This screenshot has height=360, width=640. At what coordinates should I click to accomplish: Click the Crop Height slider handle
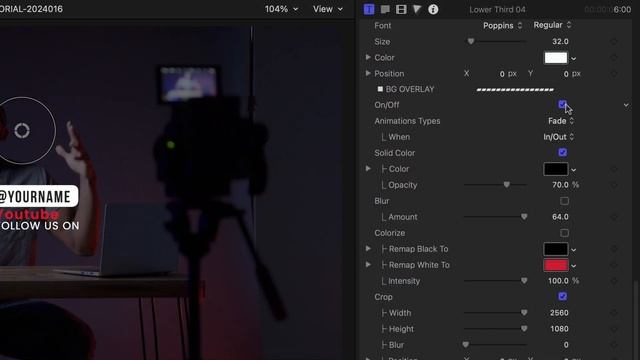(524, 329)
